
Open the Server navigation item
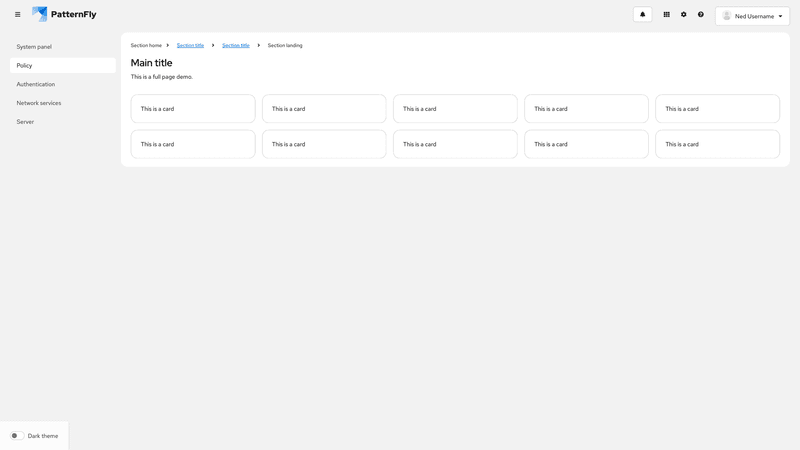pyautogui.click(x=25, y=122)
